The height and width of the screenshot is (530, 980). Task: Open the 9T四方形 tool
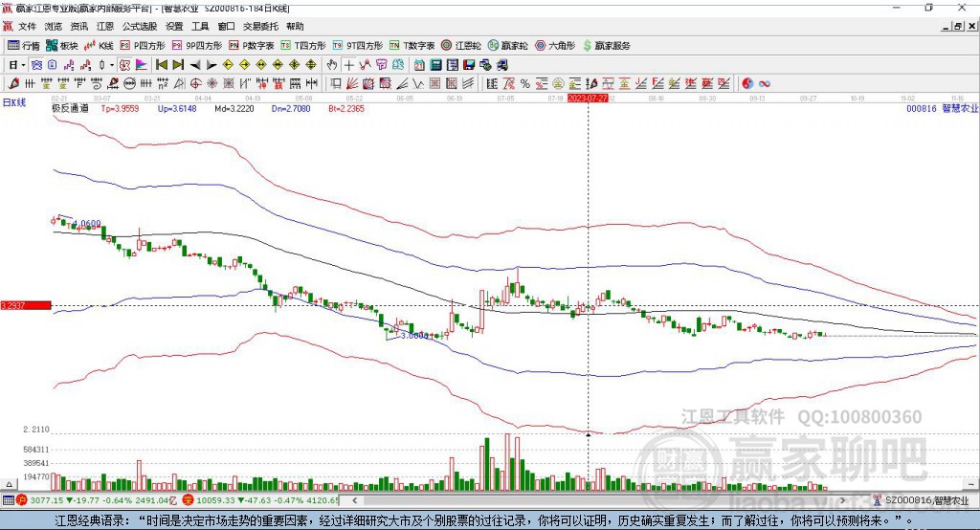(358, 46)
